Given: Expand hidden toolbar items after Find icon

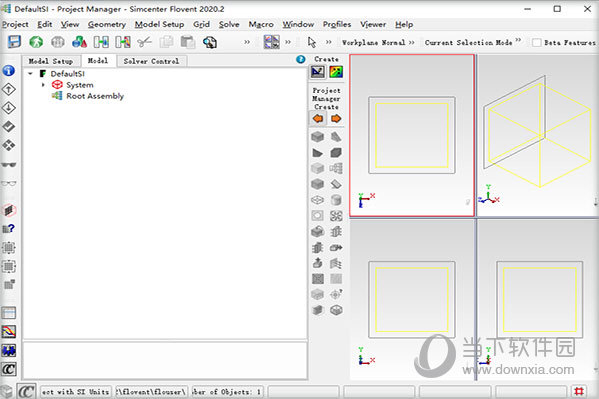Looking at the screenshot, I should (247, 42).
